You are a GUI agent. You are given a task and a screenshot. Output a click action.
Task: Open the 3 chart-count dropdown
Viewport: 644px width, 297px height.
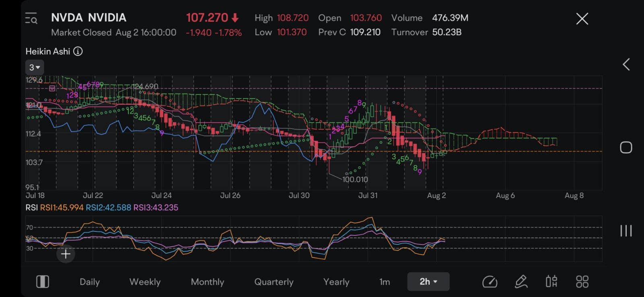coord(35,68)
